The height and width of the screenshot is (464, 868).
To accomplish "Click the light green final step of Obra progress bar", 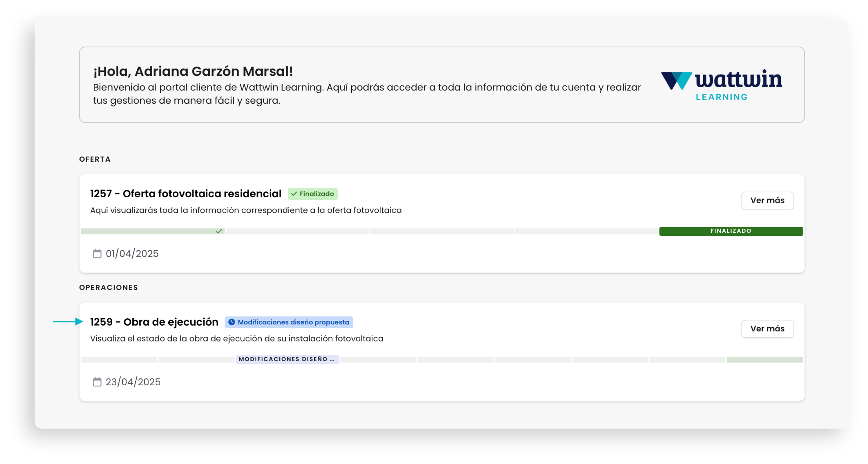I will click(765, 360).
